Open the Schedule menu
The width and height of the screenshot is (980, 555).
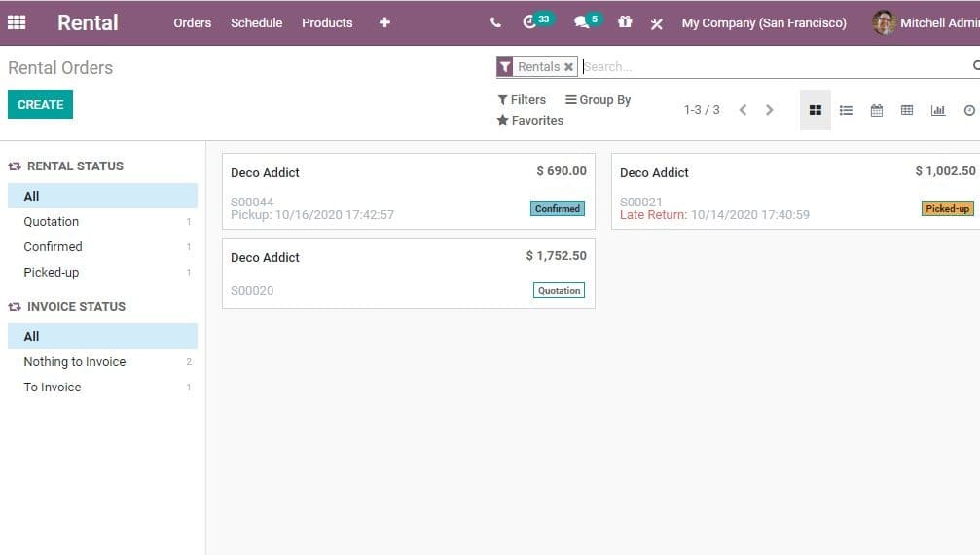(256, 22)
